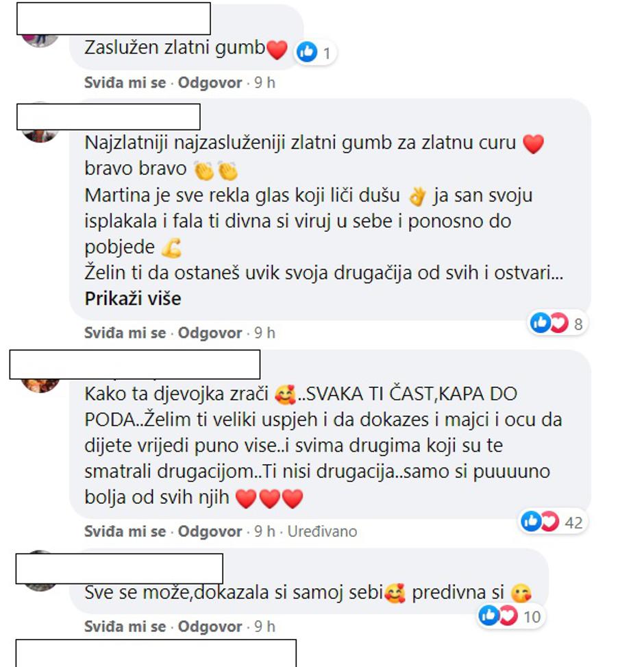644x667 pixels.
Task: Click the like reaction icon on 'Zaslužen zlatni gumb' comment
Action: pos(306,52)
